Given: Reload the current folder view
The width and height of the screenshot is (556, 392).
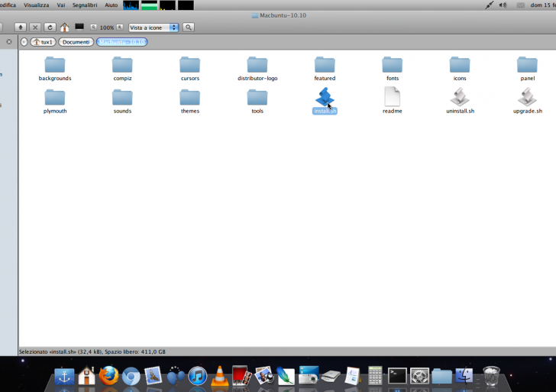Looking at the screenshot, I should (x=50, y=28).
